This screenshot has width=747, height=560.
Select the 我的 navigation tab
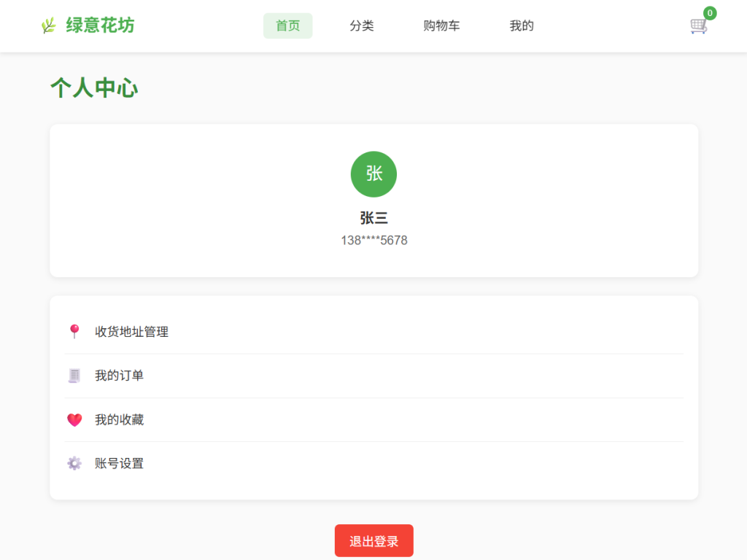tap(522, 26)
